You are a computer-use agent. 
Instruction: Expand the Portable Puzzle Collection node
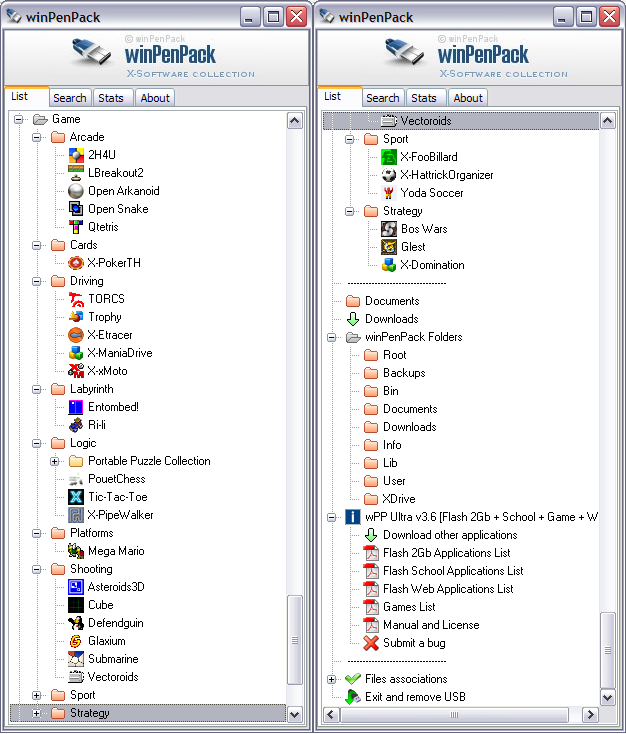coord(54,462)
